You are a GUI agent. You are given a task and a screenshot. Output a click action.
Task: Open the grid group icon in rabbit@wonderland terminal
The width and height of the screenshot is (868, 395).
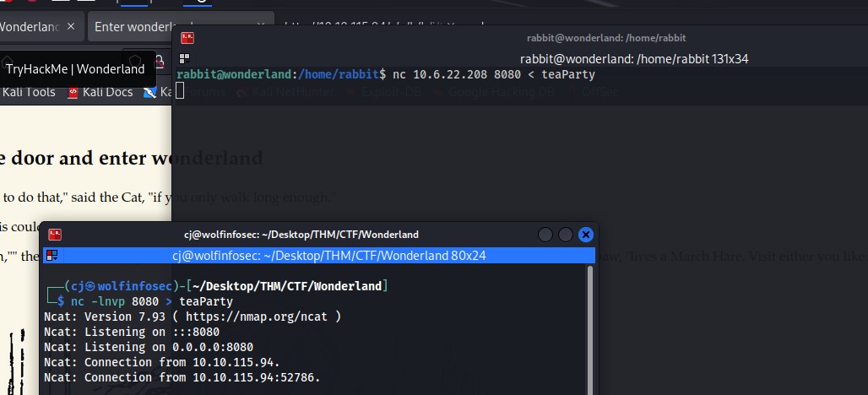[184, 58]
